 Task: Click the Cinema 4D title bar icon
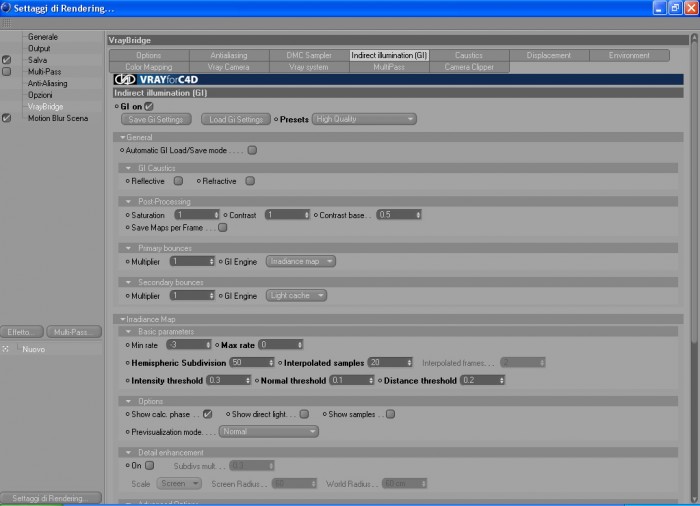pos(6,8)
